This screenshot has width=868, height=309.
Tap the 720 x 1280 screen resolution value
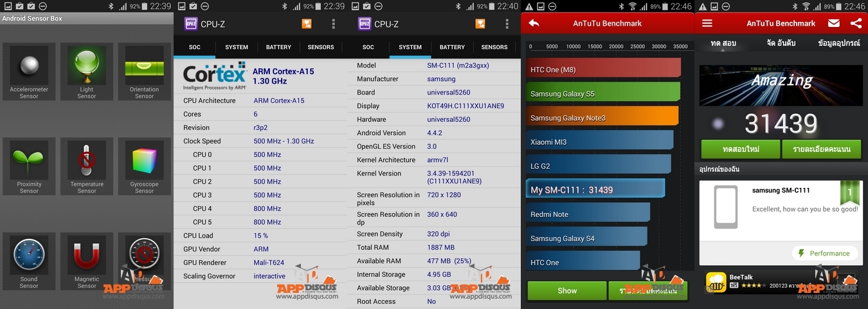tap(444, 195)
